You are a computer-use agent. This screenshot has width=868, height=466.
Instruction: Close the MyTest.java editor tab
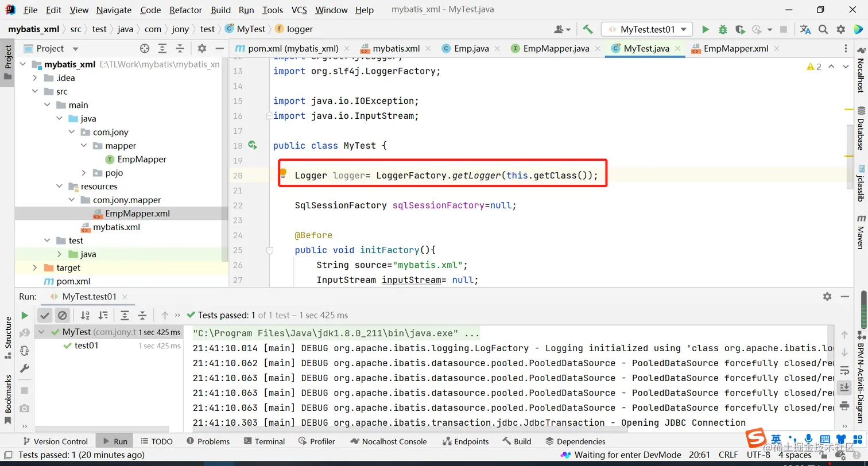click(x=678, y=49)
